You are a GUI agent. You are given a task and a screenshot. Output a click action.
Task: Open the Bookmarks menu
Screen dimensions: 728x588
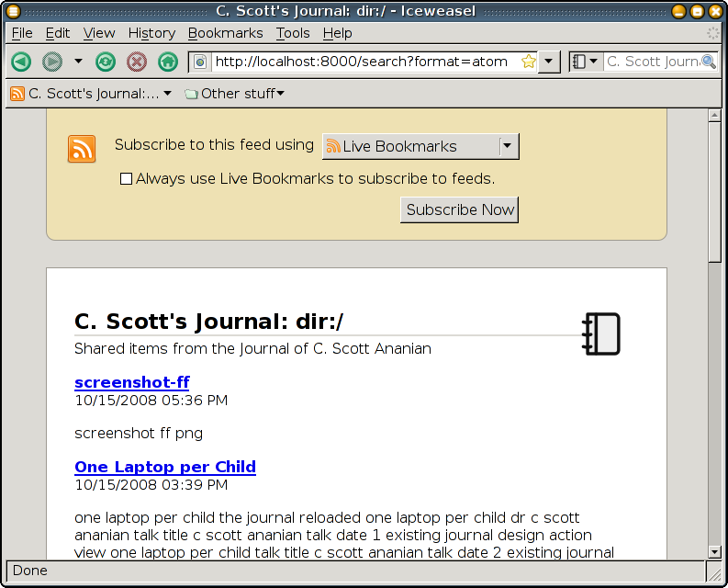[x=225, y=33]
